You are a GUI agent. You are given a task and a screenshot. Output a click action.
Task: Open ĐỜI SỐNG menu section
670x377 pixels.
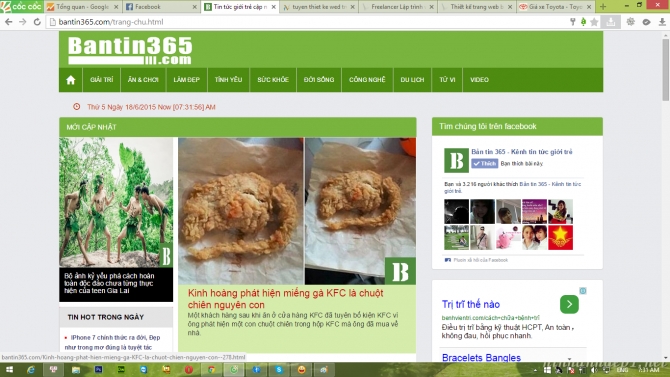(319, 80)
